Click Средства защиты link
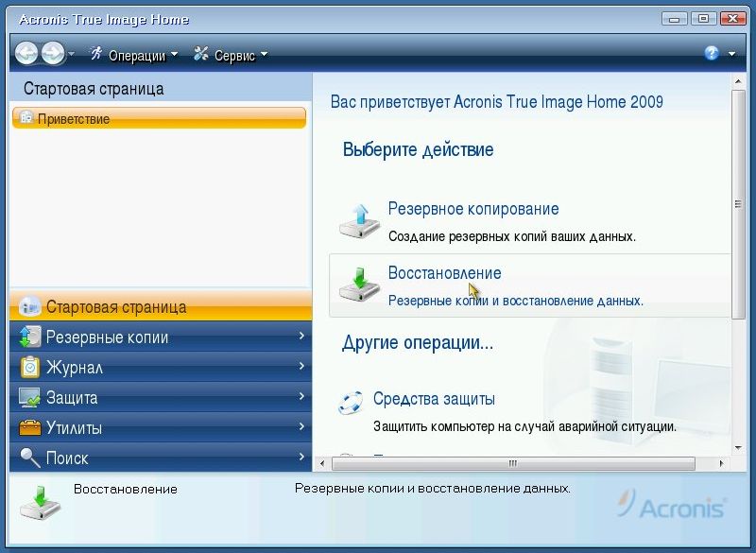756x553 pixels. 434,399
